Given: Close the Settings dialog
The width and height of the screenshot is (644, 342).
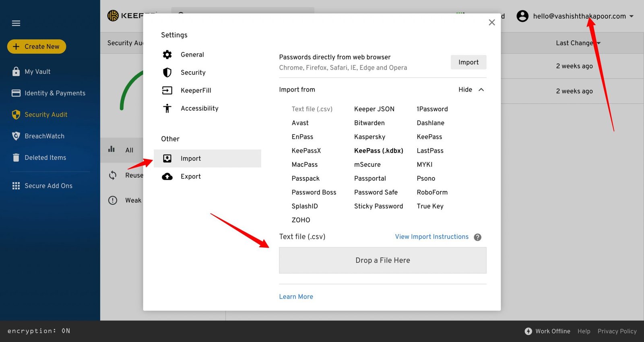Looking at the screenshot, I should point(491,23).
